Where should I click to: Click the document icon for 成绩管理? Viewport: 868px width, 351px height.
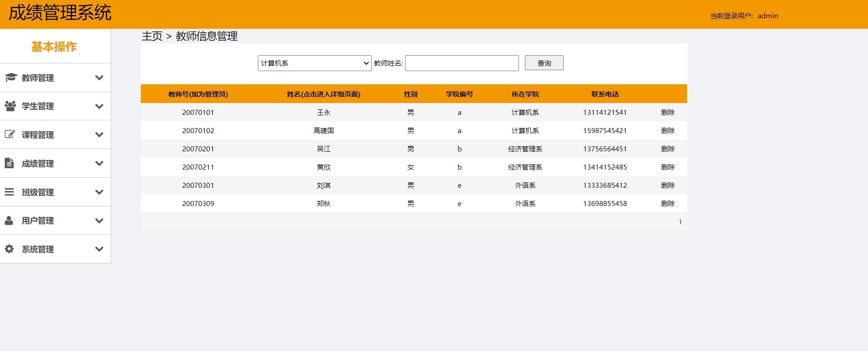(x=9, y=163)
